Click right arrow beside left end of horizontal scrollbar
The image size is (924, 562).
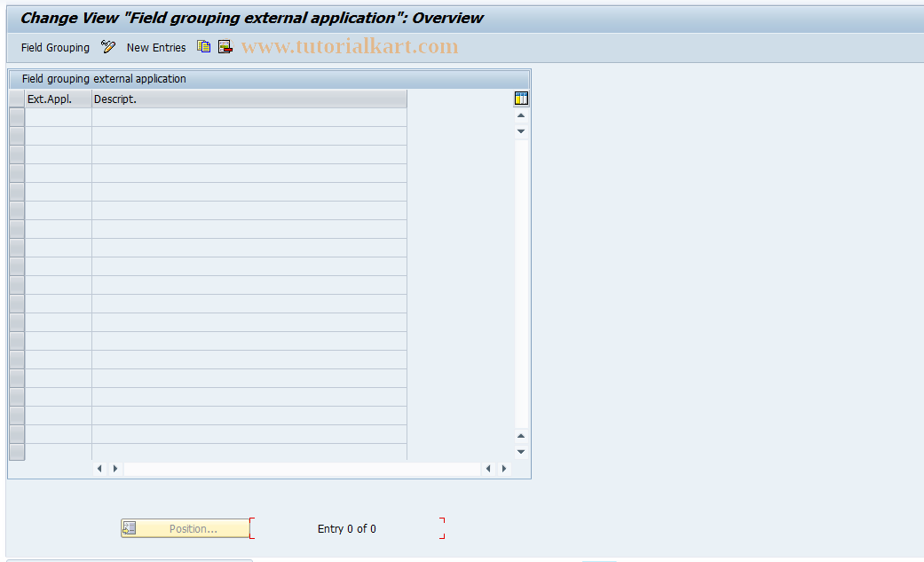point(115,468)
